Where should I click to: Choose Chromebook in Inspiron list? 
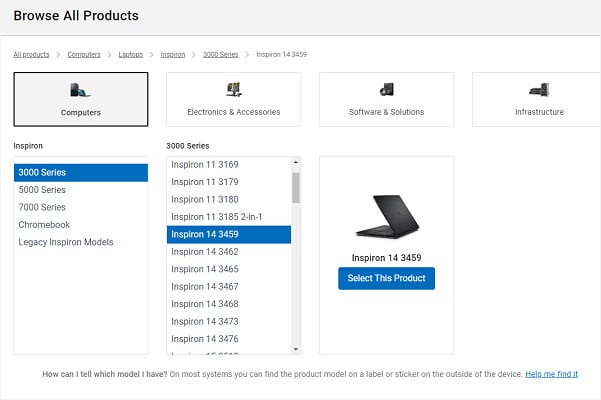tap(81, 225)
